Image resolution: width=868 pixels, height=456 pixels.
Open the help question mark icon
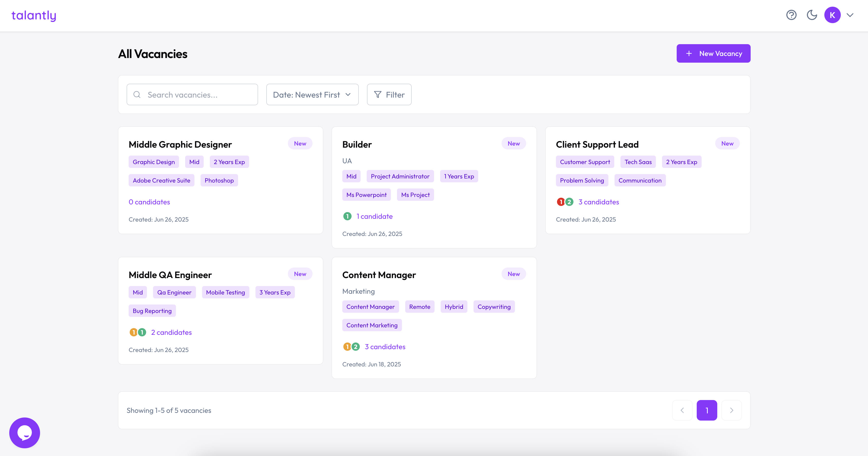pyautogui.click(x=791, y=15)
